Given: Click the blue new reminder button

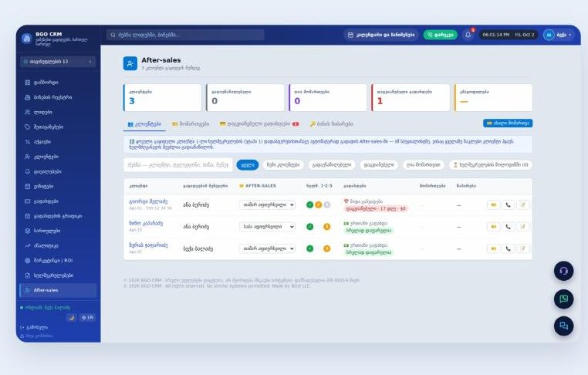Looking at the screenshot, I should pos(508,123).
